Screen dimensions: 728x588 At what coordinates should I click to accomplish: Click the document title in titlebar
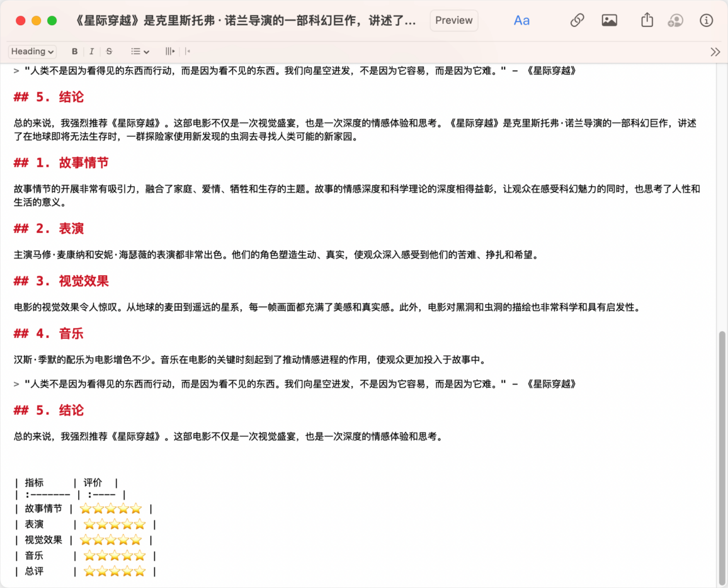[x=245, y=21]
